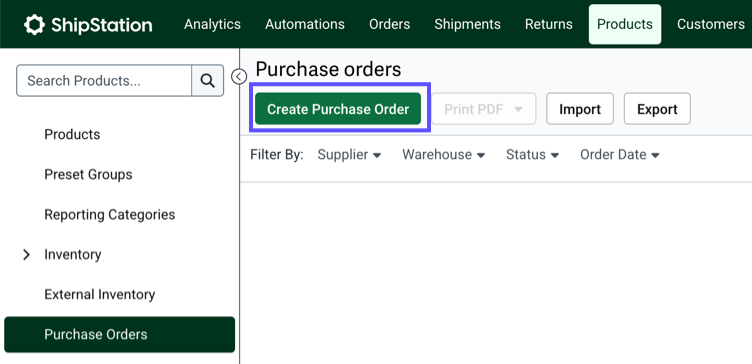Open the Order Date filter dropdown

coord(620,154)
